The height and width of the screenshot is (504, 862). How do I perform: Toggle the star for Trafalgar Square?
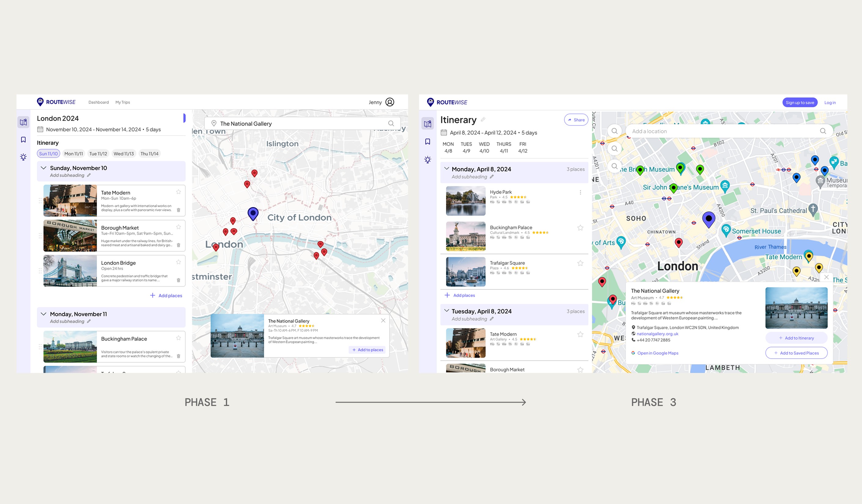tap(580, 263)
